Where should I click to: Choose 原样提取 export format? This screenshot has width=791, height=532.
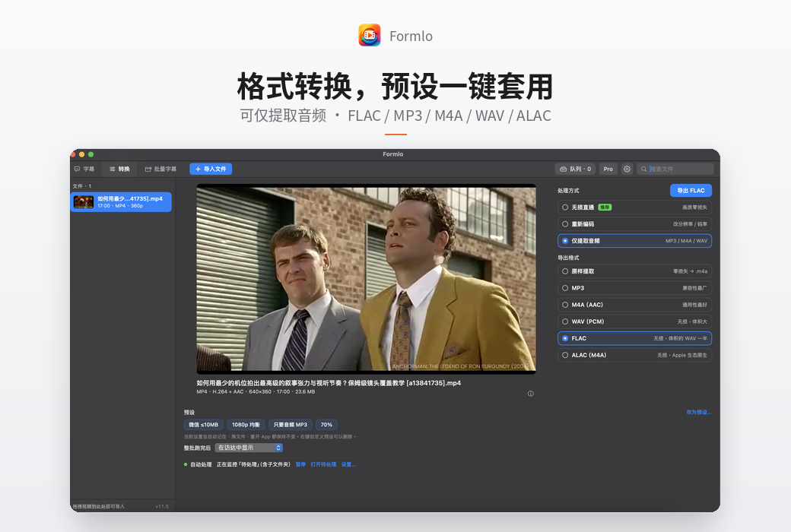pyautogui.click(x=634, y=271)
